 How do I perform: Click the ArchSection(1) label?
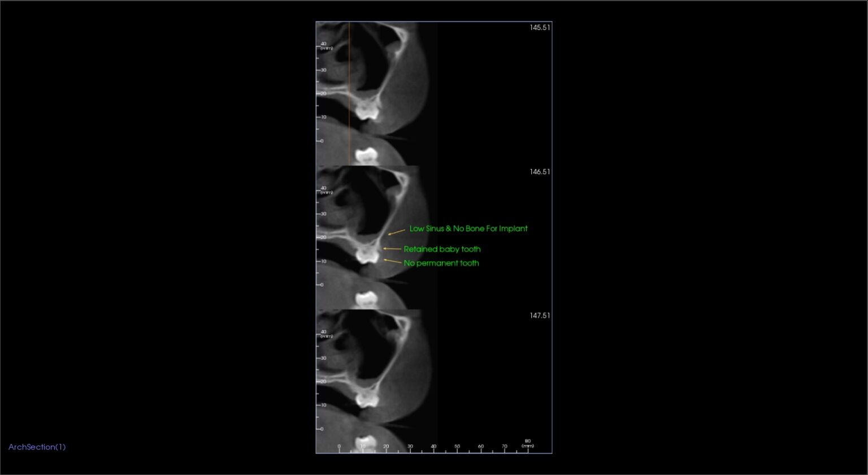[37, 447]
